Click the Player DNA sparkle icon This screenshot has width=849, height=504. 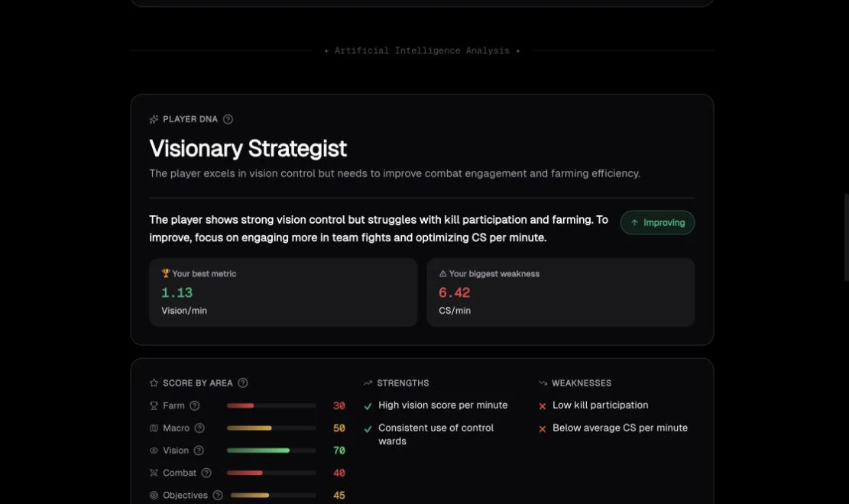pos(154,119)
